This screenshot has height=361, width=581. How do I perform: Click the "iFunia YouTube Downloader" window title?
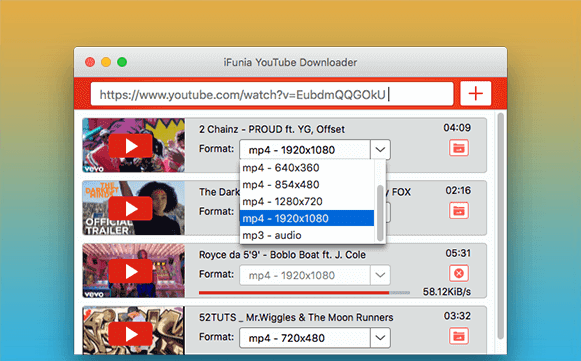click(x=290, y=62)
